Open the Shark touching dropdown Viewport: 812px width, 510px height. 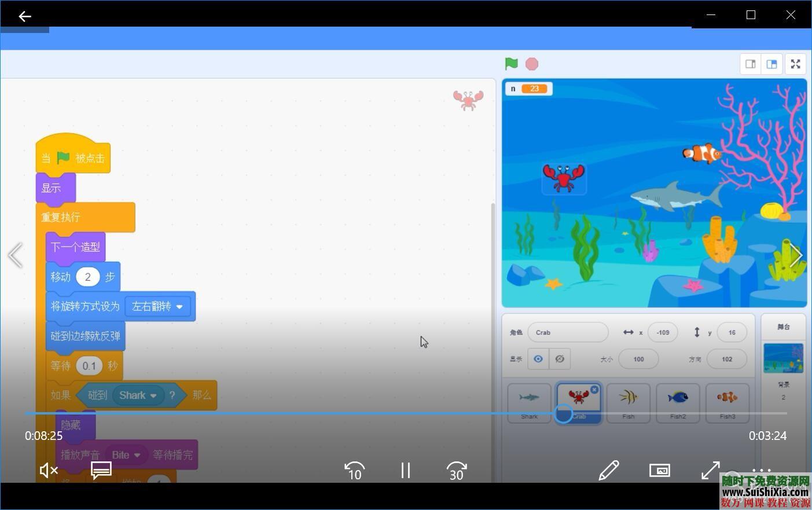pyautogui.click(x=138, y=395)
